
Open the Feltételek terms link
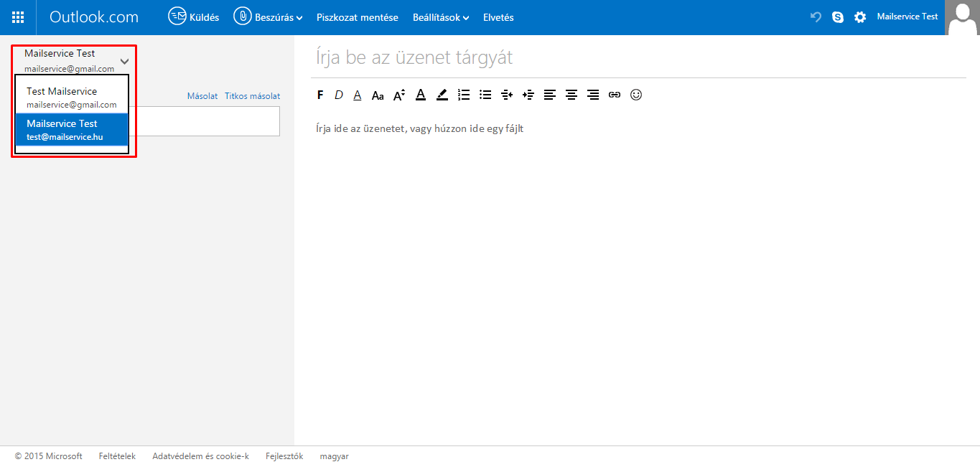click(x=117, y=456)
